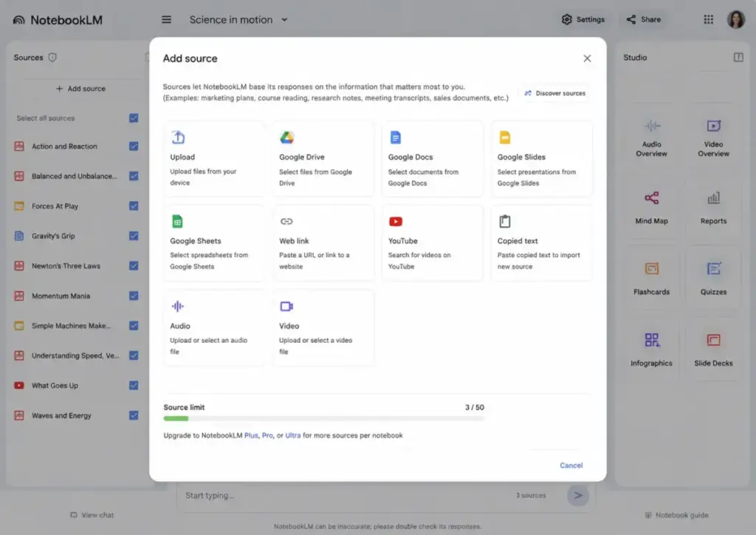Open Mind Map in Studio

pos(651,209)
